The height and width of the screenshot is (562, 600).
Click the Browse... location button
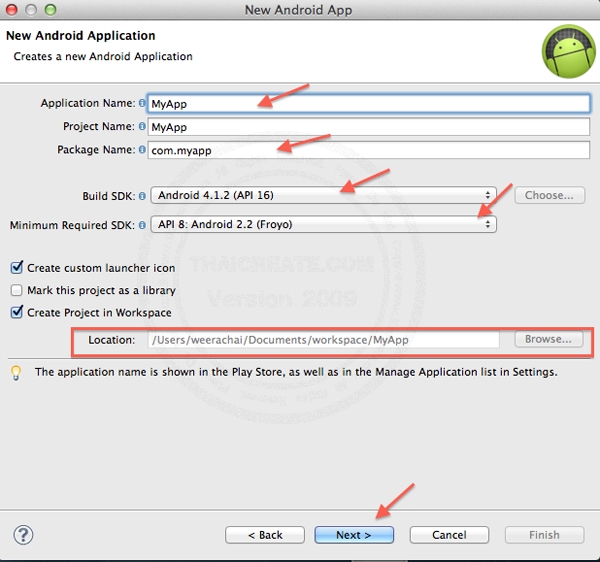pyautogui.click(x=549, y=339)
